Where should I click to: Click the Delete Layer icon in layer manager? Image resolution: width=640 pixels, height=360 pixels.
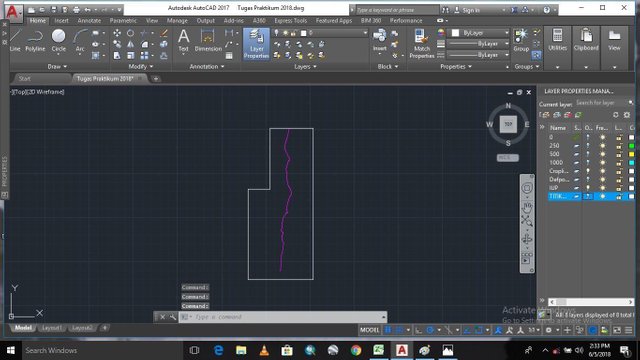point(567,115)
